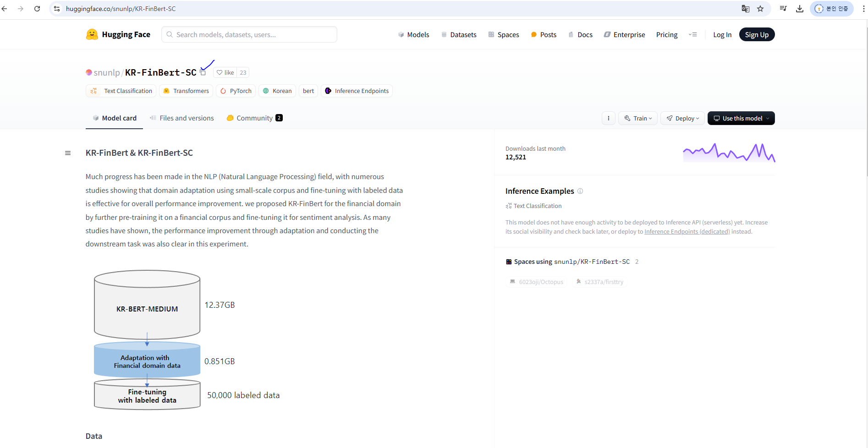Viewport: 868px width, 448px height.
Task: Click the browser address bar URL
Action: 121,9
